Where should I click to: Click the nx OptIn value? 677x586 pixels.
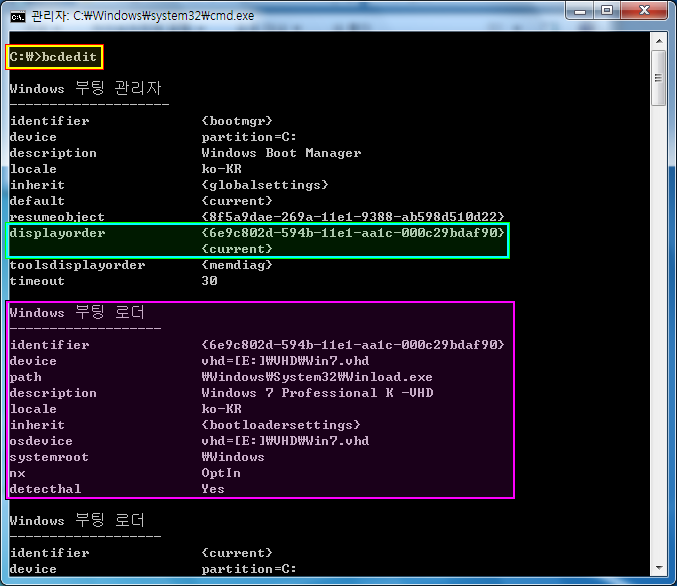pyautogui.click(x=221, y=473)
